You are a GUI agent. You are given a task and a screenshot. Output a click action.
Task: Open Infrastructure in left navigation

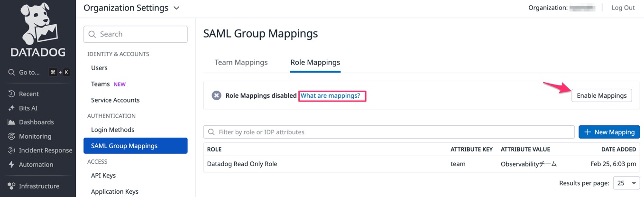pos(39,186)
